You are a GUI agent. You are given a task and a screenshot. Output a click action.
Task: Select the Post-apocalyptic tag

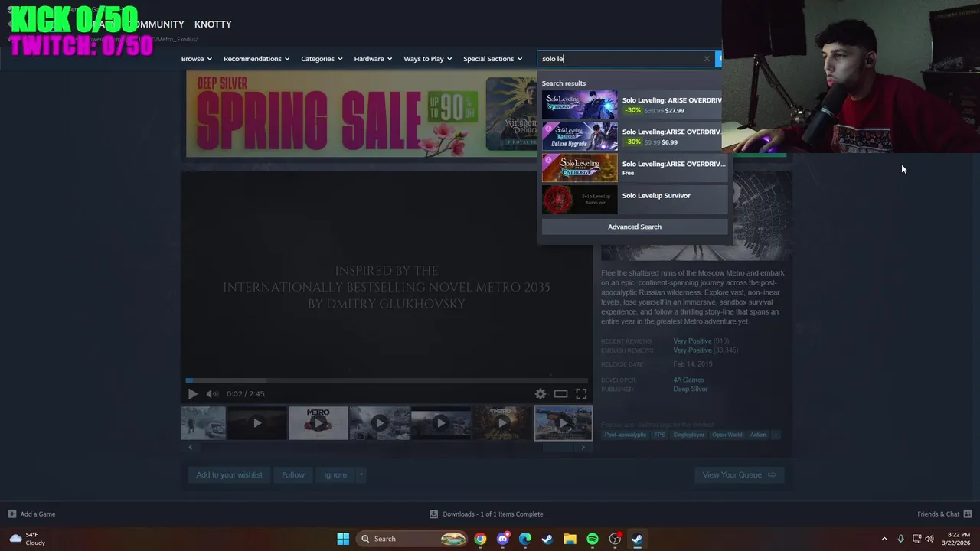point(625,435)
